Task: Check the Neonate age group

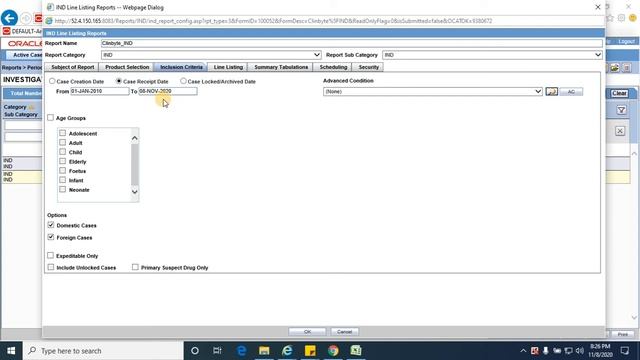Action: point(62,189)
